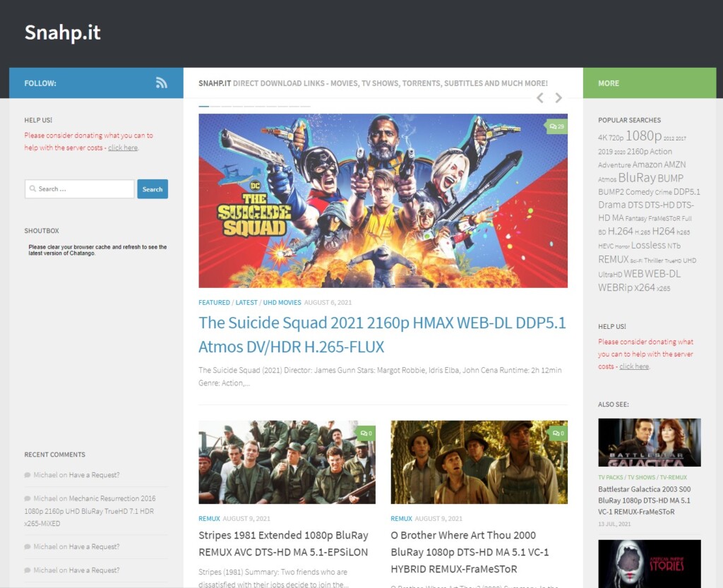Open comments badge on Suicide Squad image
The height and width of the screenshot is (588, 723).
pyautogui.click(x=556, y=126)
